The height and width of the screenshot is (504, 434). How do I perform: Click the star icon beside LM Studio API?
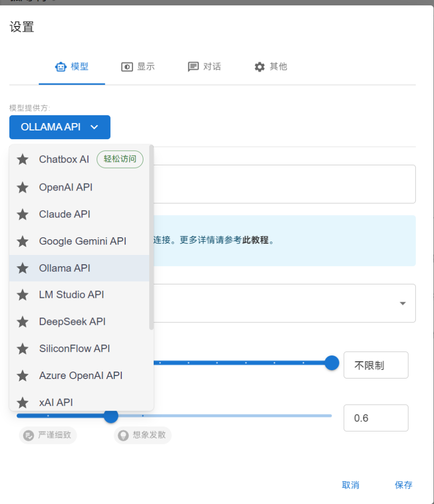click(23, 295)
